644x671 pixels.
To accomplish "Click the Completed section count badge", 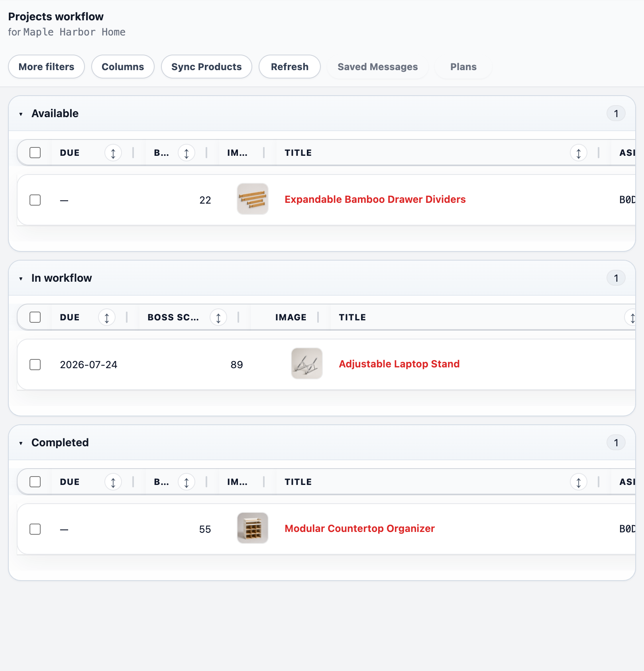I will click(x=616, y=443).
